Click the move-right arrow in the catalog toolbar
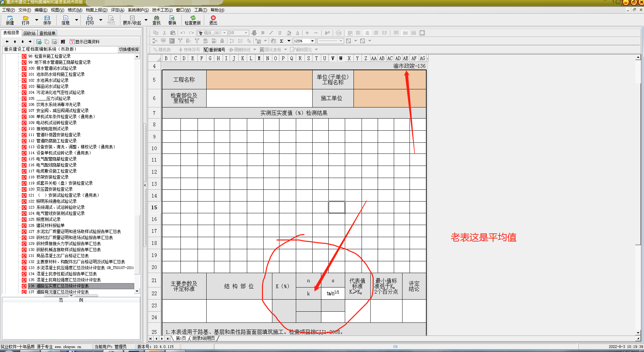Image resolution: width=644 pixels, height=352 pixels. tap(30, 42)
